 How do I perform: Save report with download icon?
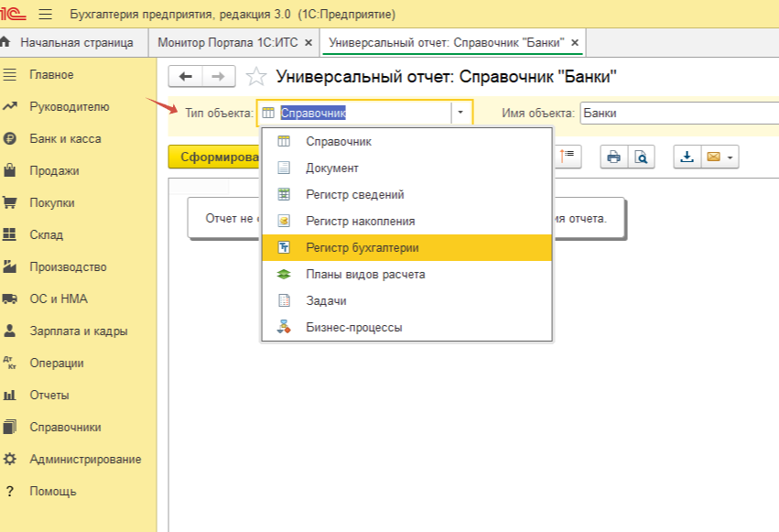coord(687,157)
